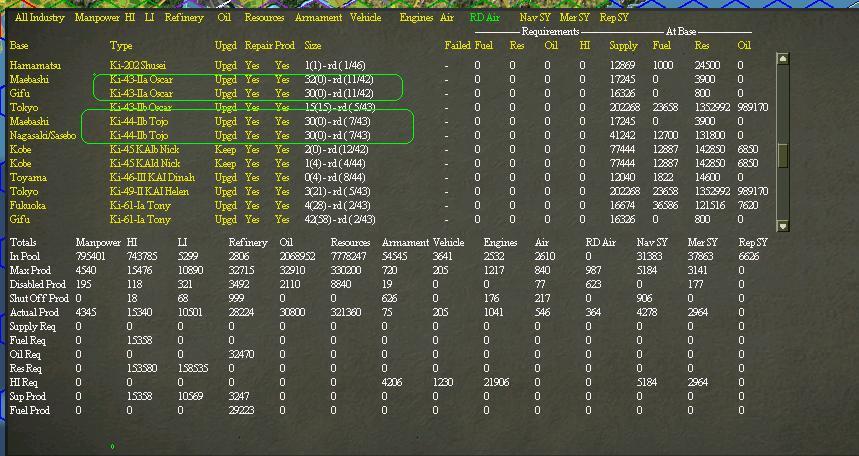Toggle Keep on the Ki-45 KAId Nick row
Viewport: 859px width, 456px height.
point(226,163)
